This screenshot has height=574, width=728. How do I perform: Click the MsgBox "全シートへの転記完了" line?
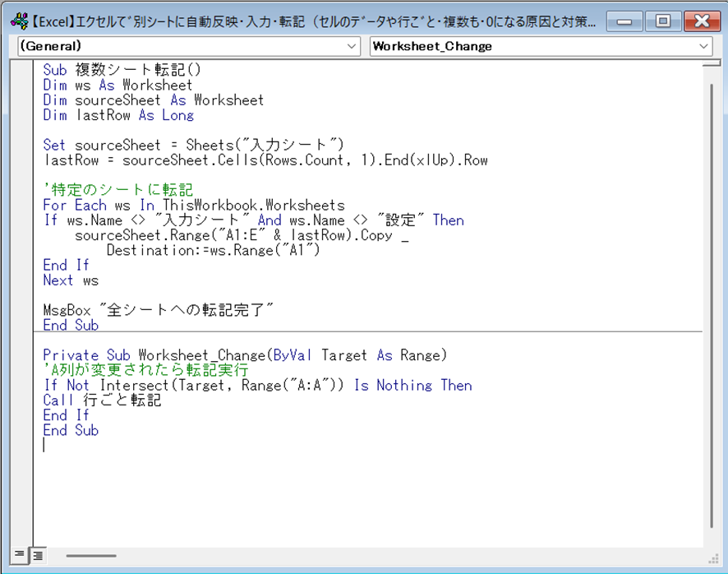(158, 310)
